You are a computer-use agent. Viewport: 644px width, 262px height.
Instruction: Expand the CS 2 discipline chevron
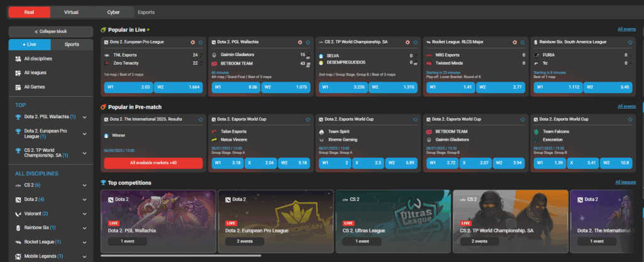point(85,185)
